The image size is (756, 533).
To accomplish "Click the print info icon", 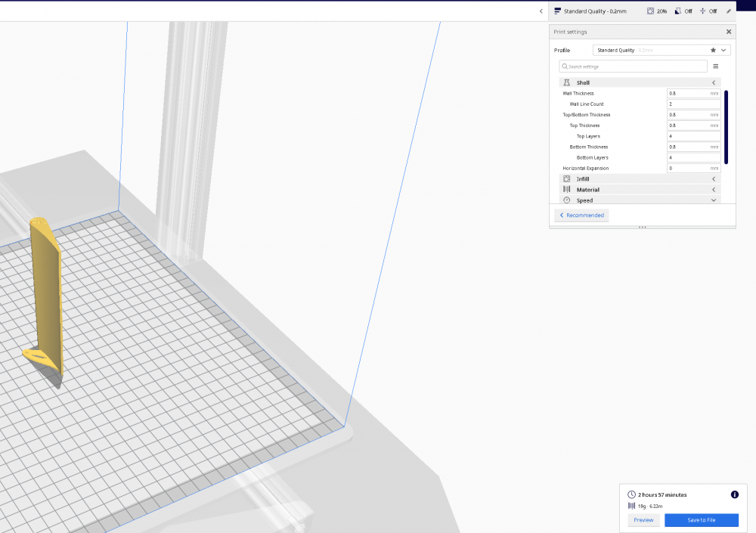I will pos(734,494).
